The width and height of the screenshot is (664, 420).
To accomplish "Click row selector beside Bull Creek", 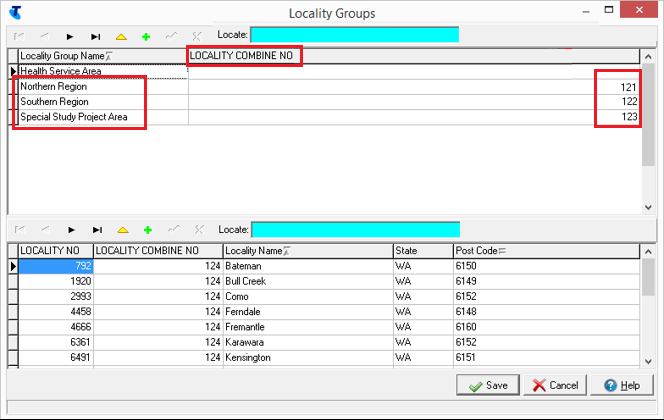I will point(13,281).
